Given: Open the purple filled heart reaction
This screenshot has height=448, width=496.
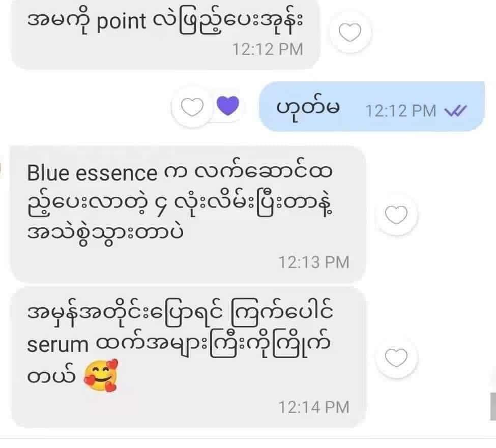Looking at the screenshot, I should pyautogui.click(x=228, y=105).
